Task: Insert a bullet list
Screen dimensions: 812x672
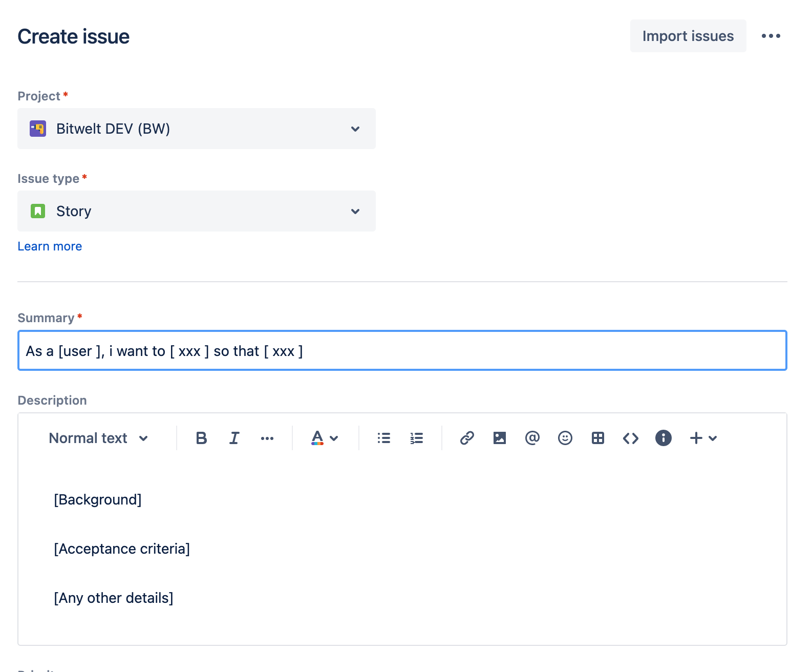Action: point(383,438)
